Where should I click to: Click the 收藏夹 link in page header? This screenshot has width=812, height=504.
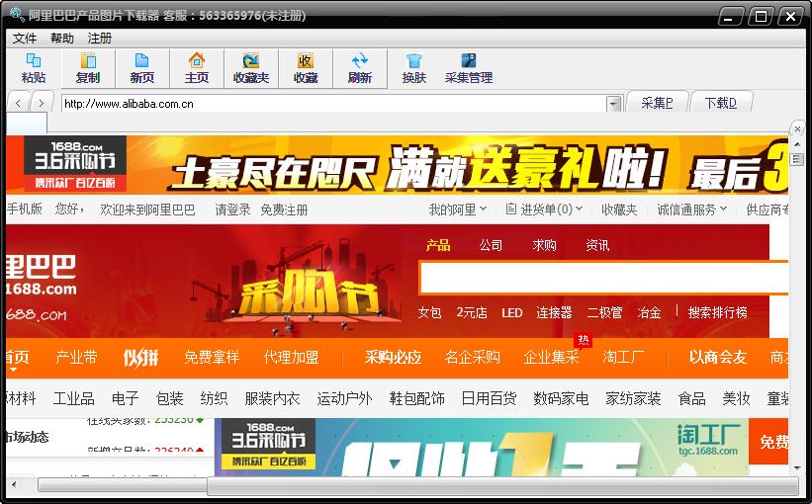point(619,210)
